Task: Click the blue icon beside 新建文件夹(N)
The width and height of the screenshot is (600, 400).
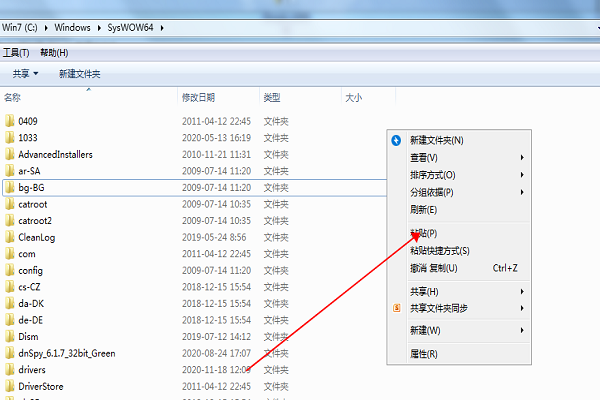Action: click(x=396, y=140)
